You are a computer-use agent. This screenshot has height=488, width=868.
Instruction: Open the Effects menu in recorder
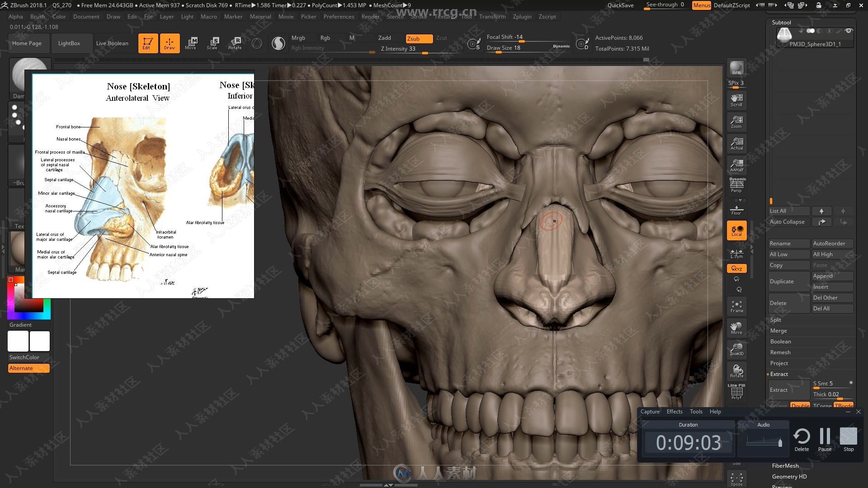coord(675,412)
